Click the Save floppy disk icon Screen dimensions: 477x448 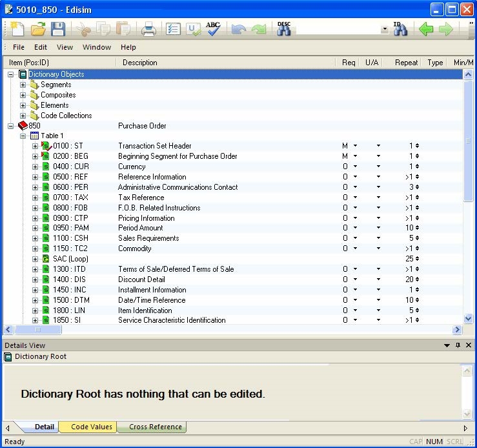58,29
